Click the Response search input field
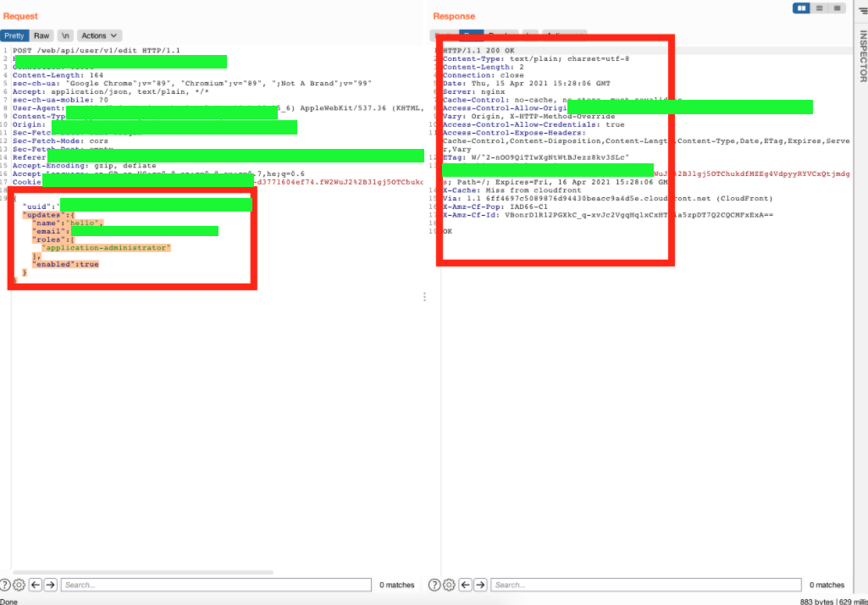The height and width of the screenshot is (605, 868). click(644, 585)
